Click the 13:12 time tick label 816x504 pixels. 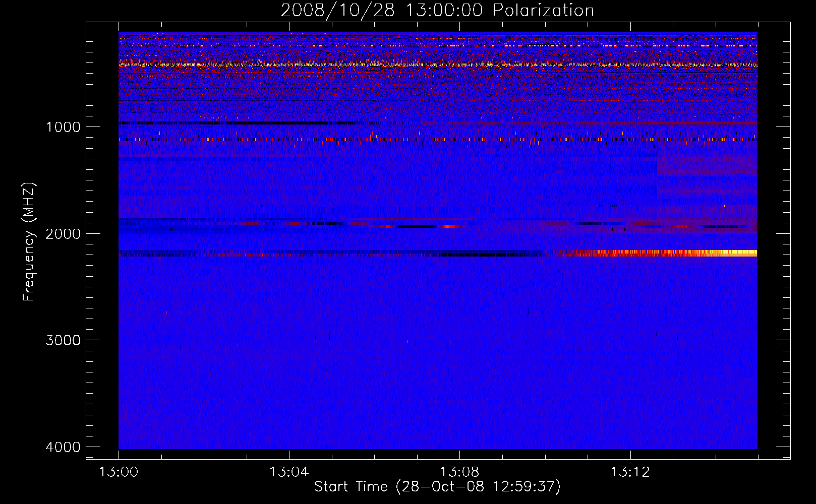point(630,472)
